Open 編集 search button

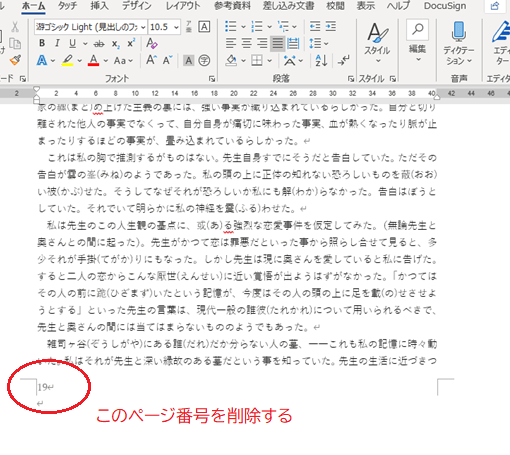coord(417,41)
